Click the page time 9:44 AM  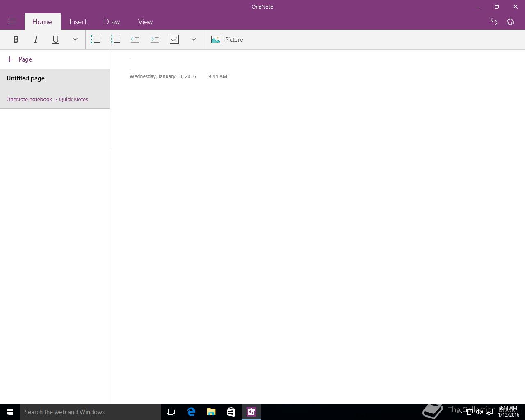point(218,76)
